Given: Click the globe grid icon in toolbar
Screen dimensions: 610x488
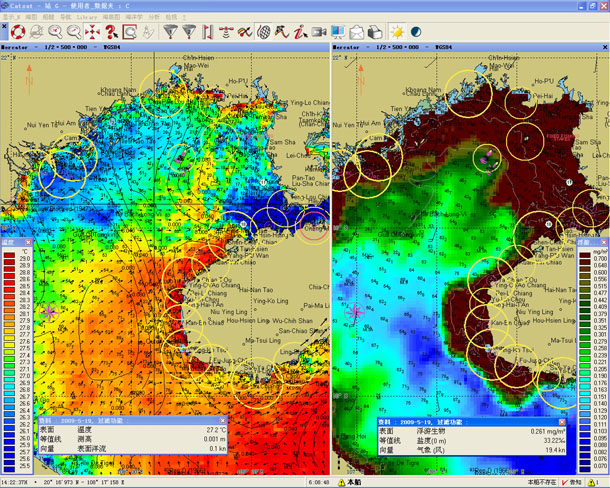Looking at the screenshot, I should [x=264, y=32].
